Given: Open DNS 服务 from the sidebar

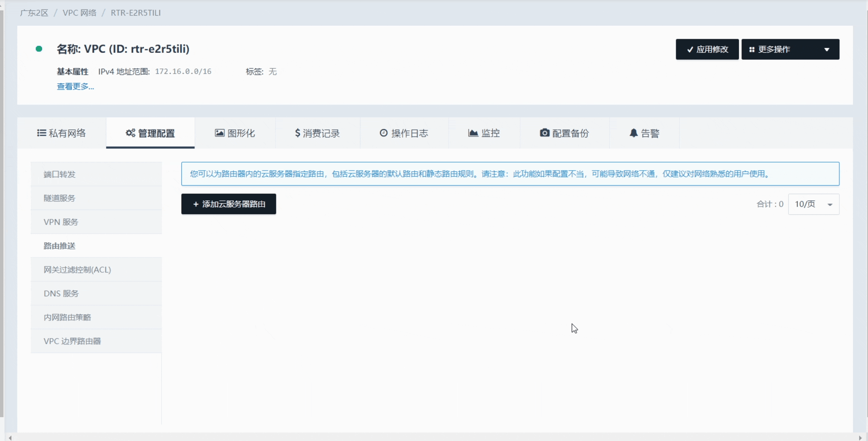Looking at the screenshot, I should (x=61, y=293).
